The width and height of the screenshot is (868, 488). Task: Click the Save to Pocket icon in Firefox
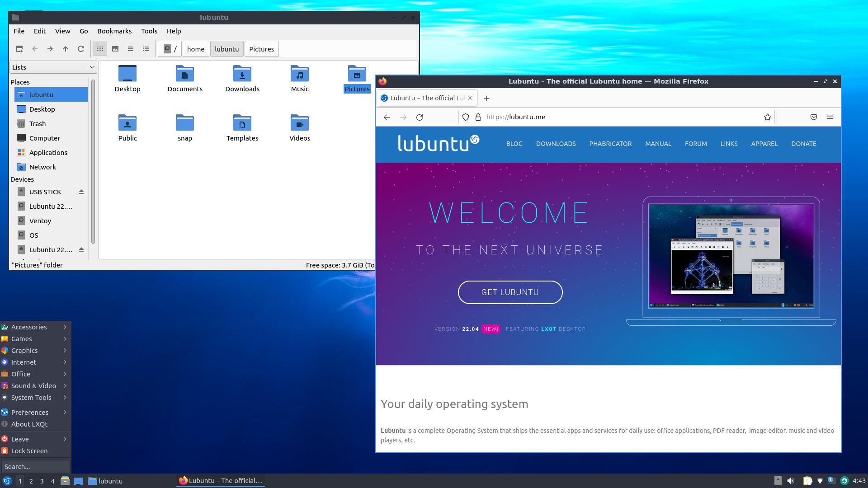pyautogui.click(x=814, y=117)
